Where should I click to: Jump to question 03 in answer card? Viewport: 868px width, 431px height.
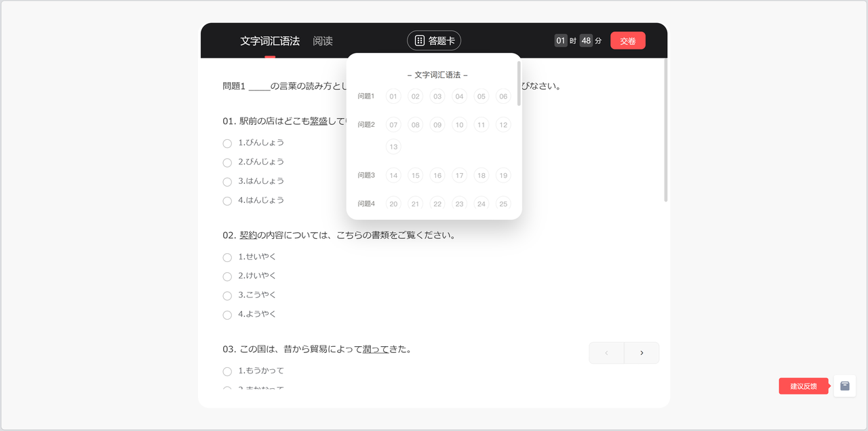point(437,96)
